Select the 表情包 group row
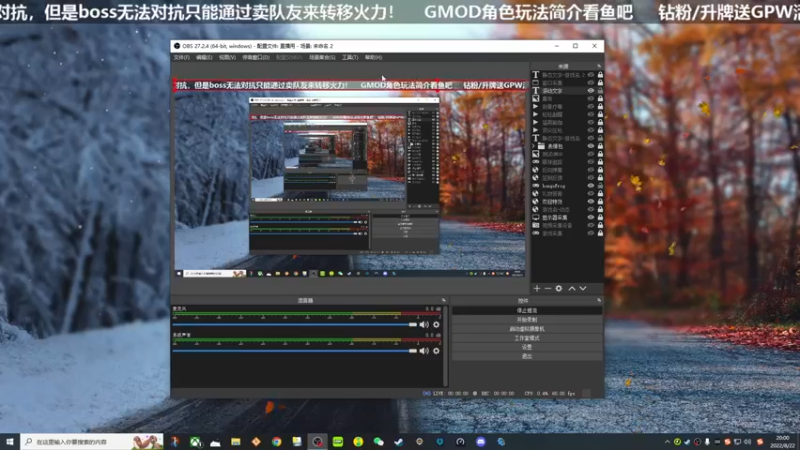Image resolution: width=800 pixels, height=450 pixels. pos(567,146)
